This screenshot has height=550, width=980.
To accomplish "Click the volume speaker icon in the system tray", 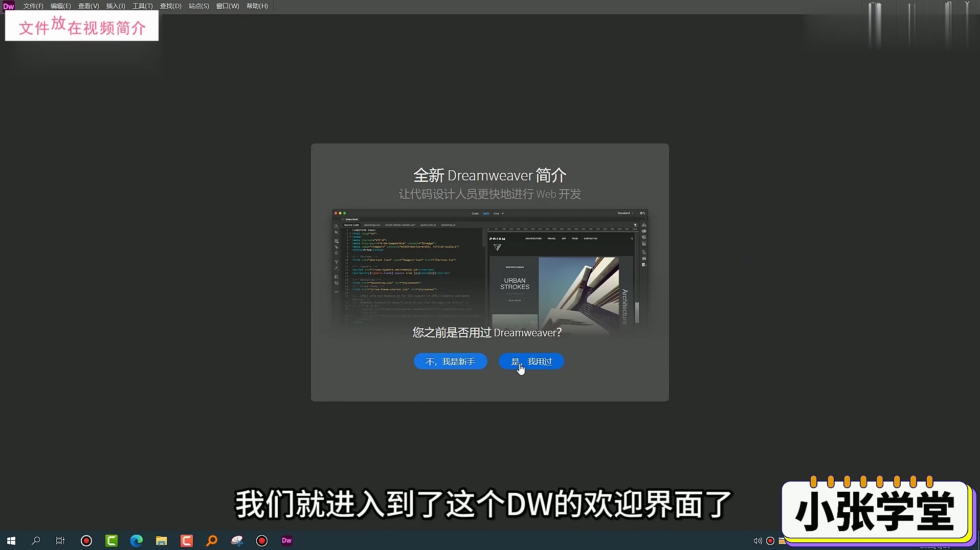I will pos(758,541).
